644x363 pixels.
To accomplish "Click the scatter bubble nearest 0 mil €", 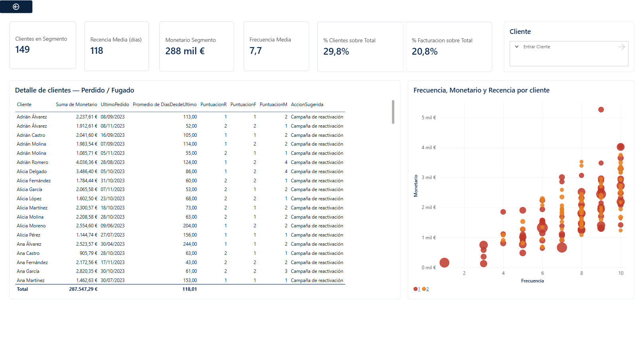I will 444,262.
